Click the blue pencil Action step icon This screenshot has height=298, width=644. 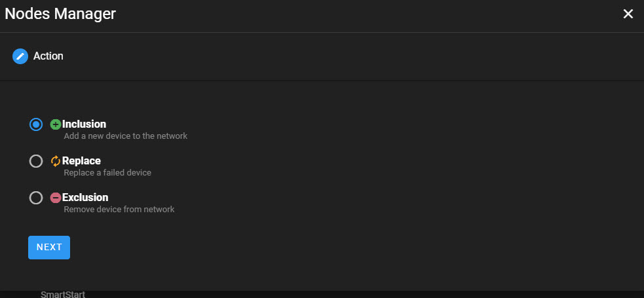(x=20, y=56)
